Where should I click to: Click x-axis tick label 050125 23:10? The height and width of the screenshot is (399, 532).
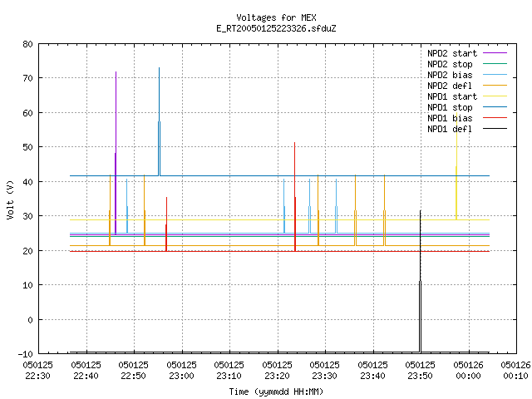(229, 371)
